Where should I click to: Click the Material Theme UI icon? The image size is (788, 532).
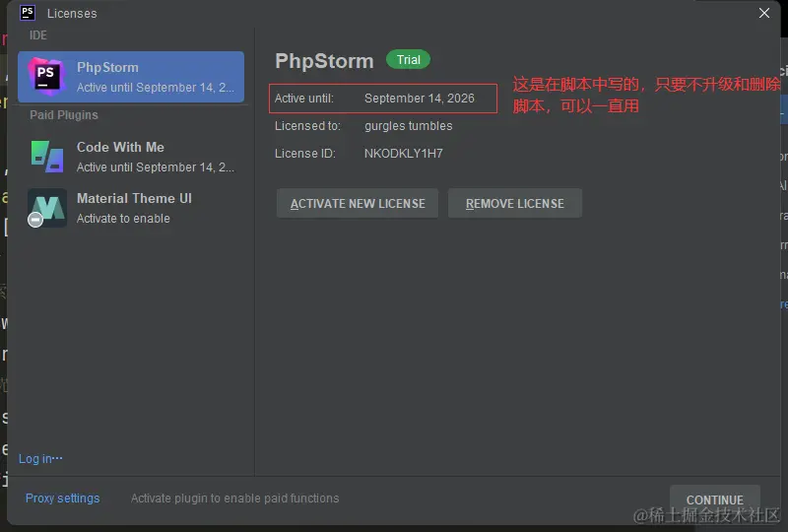coord(46,208)
